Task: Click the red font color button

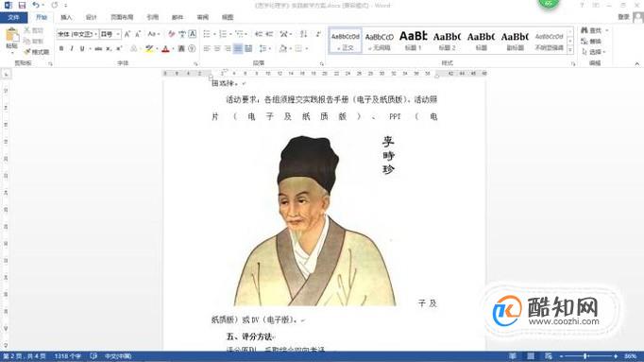Action: tap(165, 49)
